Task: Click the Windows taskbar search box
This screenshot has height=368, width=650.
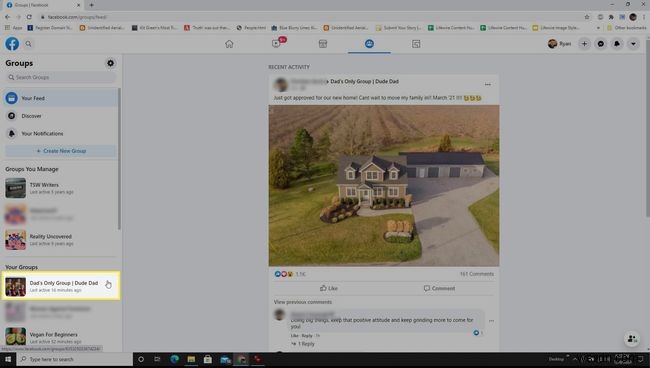Action: coord(75,359)
